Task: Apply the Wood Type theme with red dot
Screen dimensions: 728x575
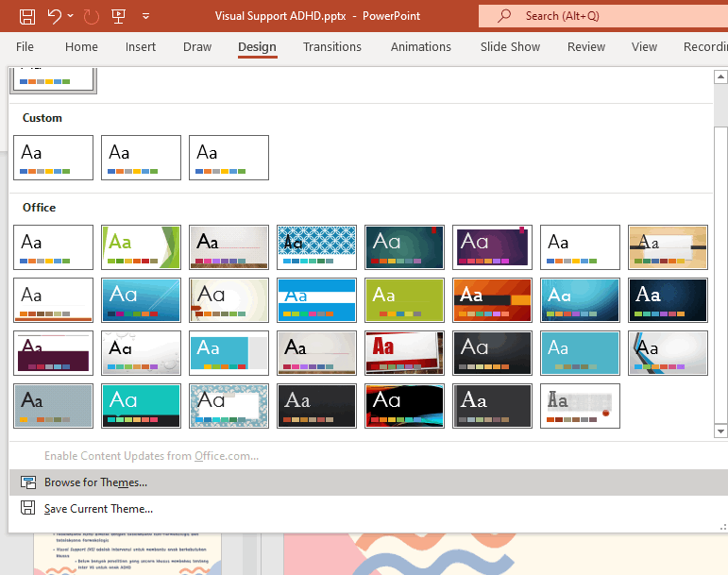Action: 581,406
